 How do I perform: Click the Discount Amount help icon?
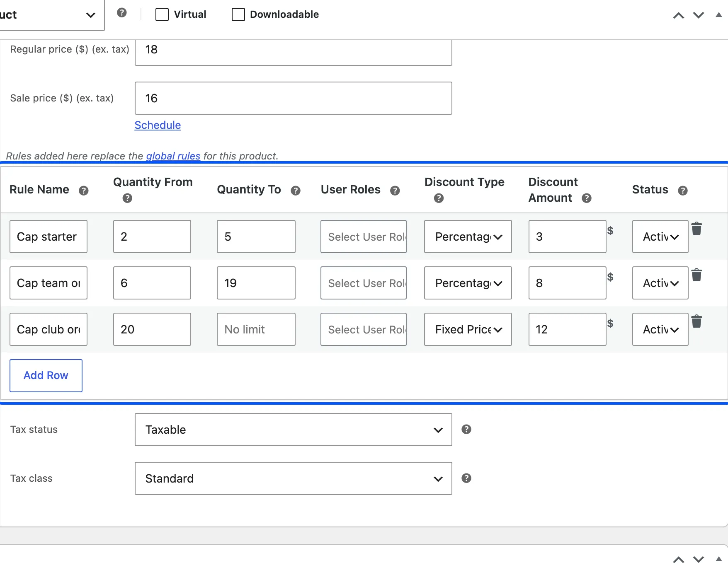click(587, 198)
